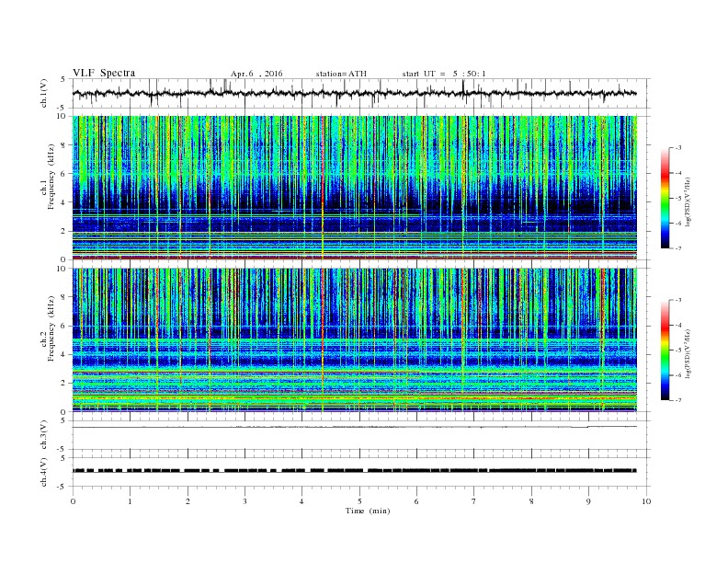Click inside the ch.2 frequency spectrogram
Viewport: 728px width, 563px height.
[354, 339]
